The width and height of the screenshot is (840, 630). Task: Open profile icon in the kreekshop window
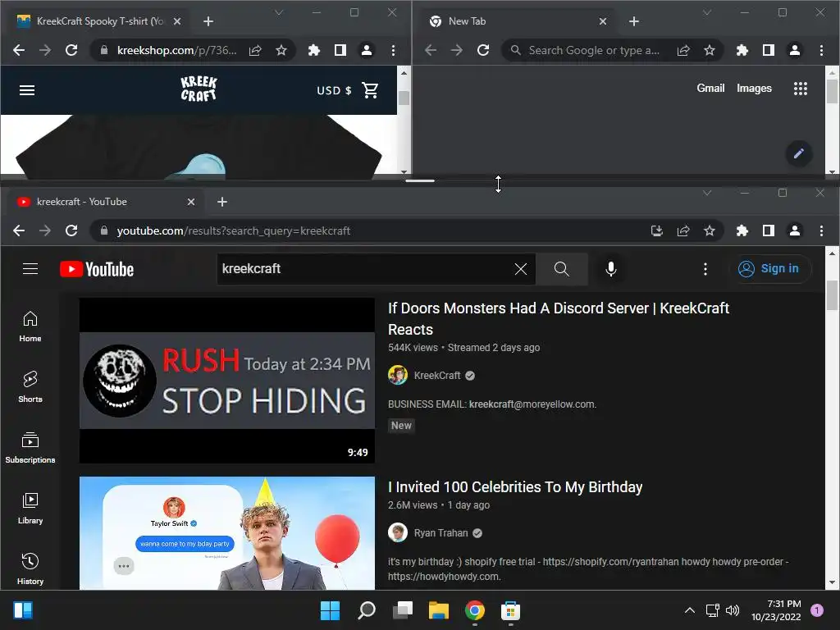pos(367,50)
